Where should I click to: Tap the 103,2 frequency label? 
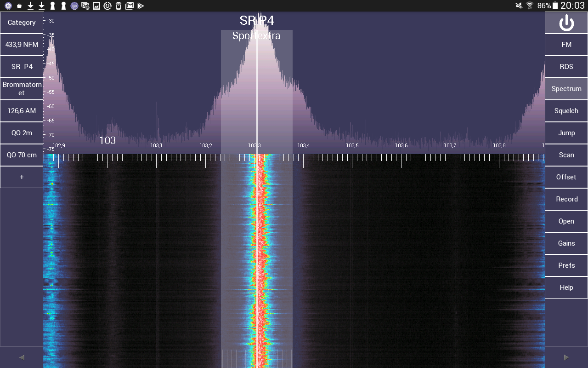[206, 145]
